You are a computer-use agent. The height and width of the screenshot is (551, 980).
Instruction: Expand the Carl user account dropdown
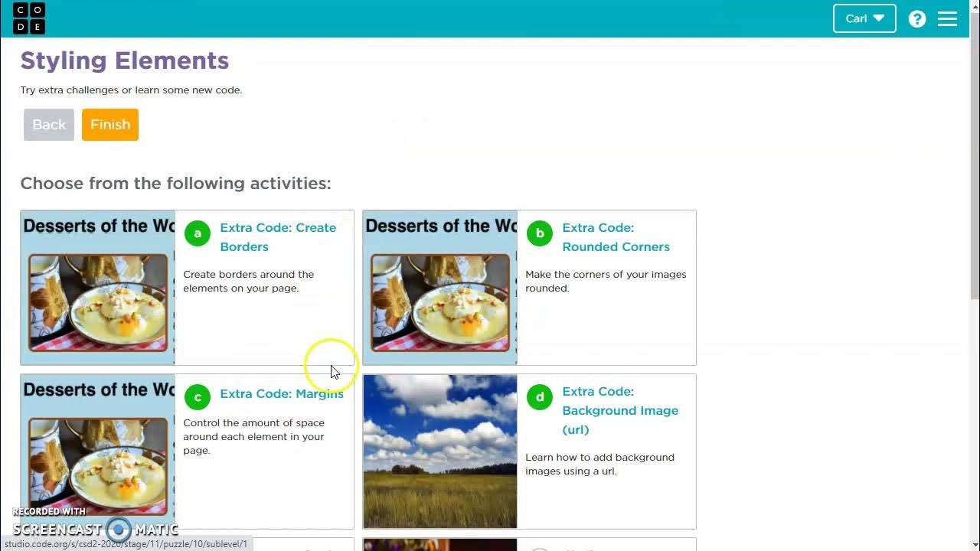point(864,18)
